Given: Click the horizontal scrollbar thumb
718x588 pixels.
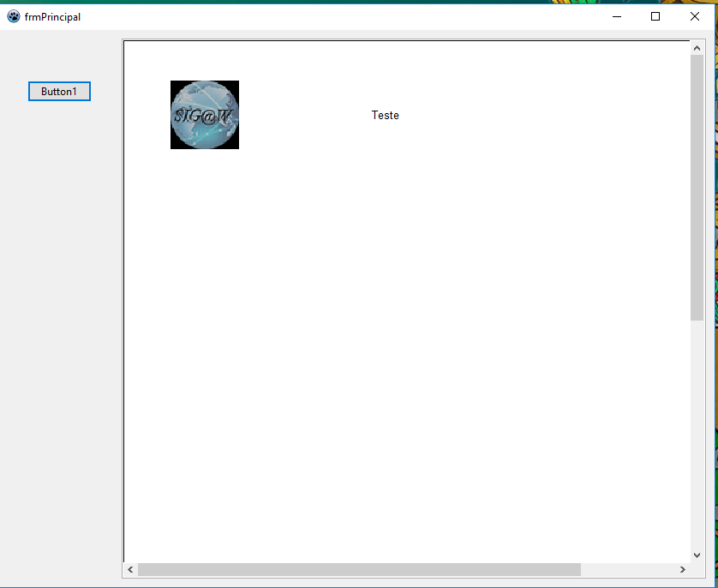Looking at the screenshot, I should [x=360, y=570].
